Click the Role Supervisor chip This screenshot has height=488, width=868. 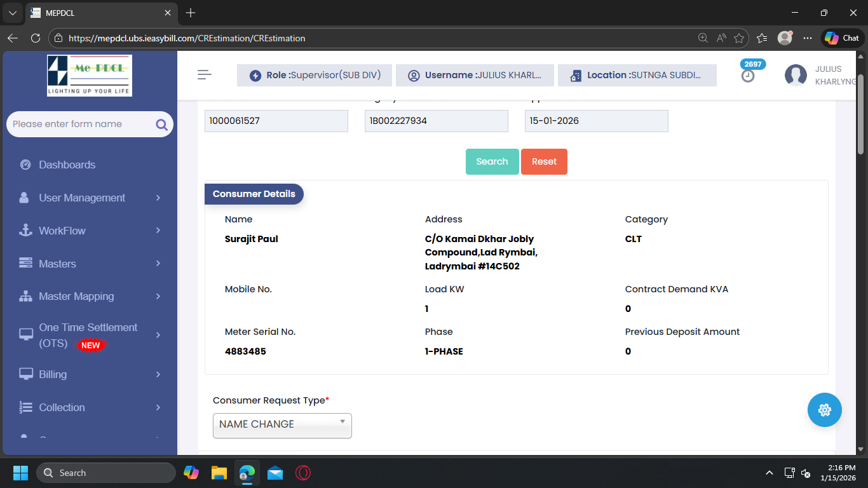point(315,75)
